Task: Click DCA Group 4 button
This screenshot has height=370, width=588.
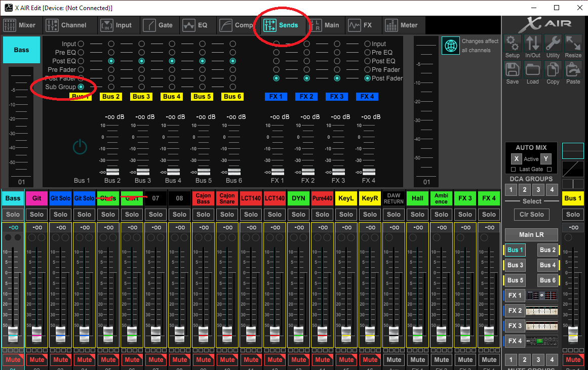Action: point(552,190)
